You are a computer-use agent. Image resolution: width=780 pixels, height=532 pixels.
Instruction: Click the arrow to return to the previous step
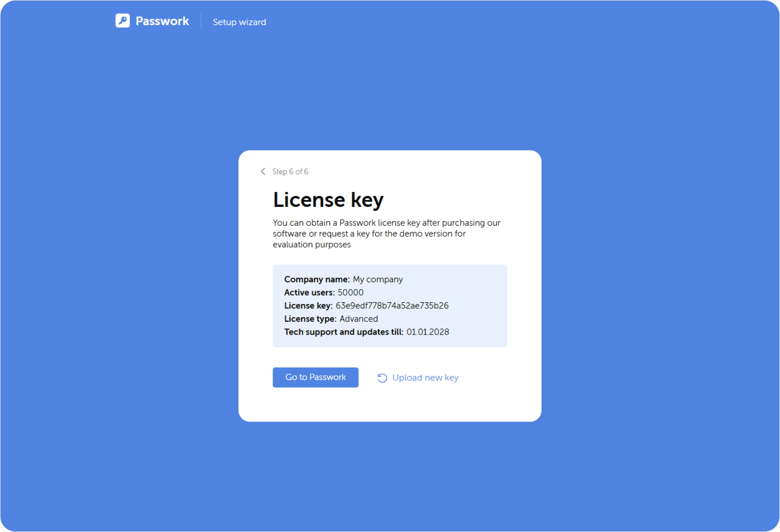[263, 171]
